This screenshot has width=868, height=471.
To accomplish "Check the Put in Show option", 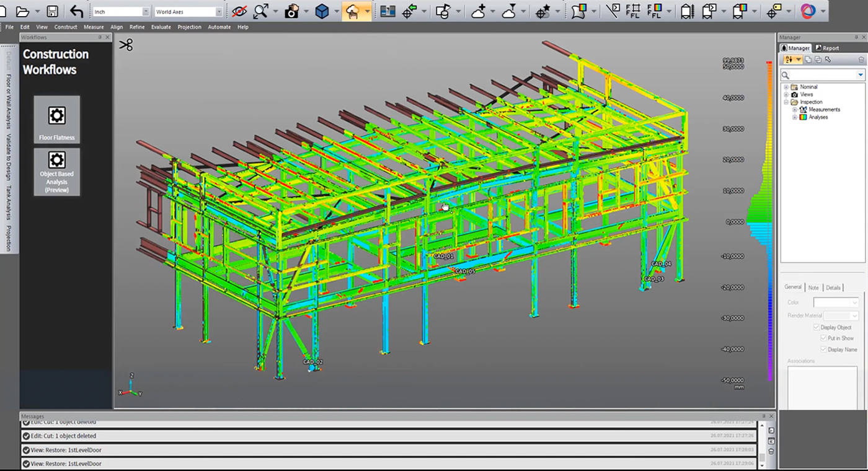I will coord(825,338).
